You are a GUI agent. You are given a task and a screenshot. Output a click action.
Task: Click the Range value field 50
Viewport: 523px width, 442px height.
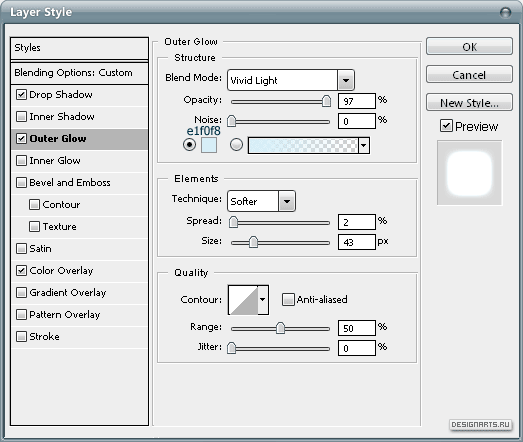coord(357,328)
